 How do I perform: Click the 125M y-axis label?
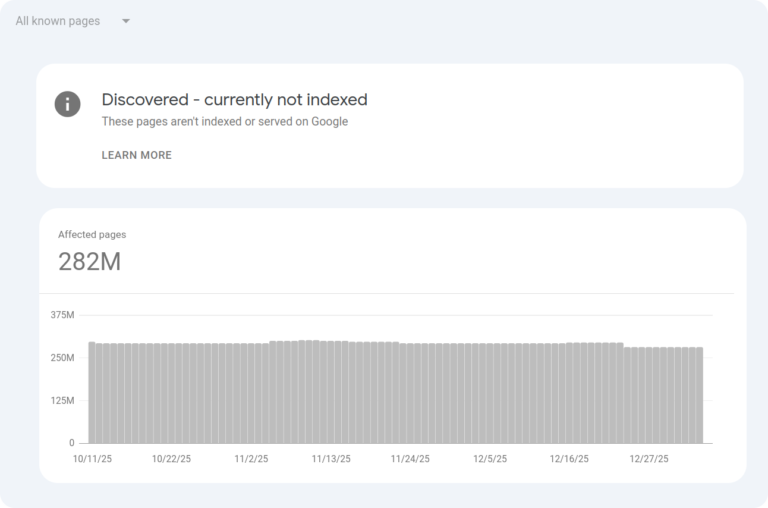tap(62, 401)
